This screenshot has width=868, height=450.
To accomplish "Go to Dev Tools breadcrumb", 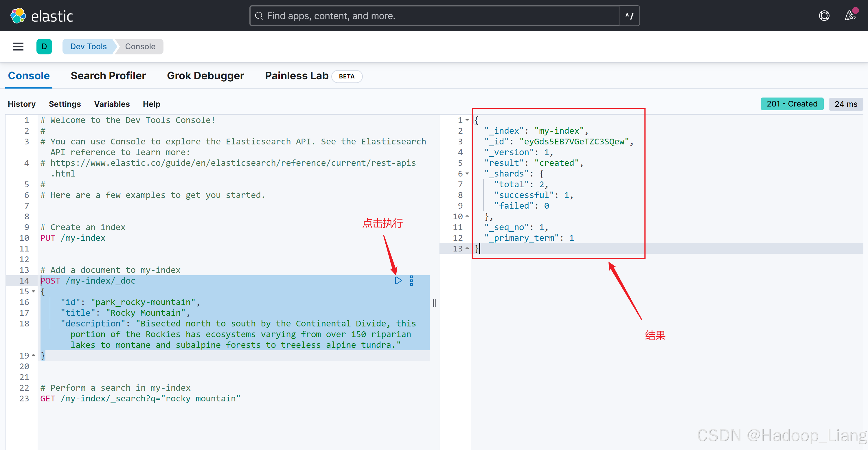I will pos(88,47).
